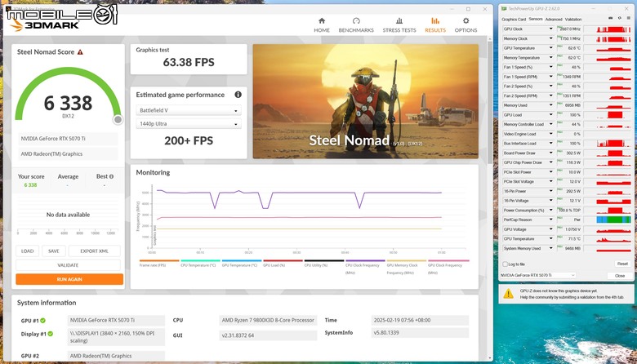Open the 1440p Ultra resolution dropdown

click(189, 124)
